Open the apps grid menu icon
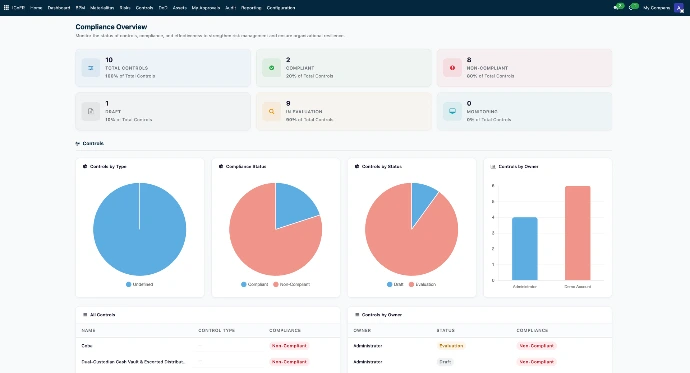The image size is (690, 373). [6, 7]
